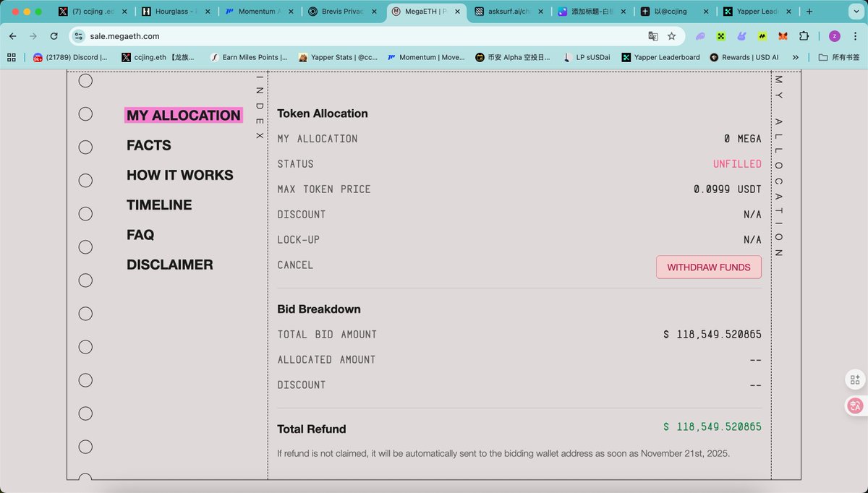
Task: Open the 所有书签 bookmarks folder
Action: point(839,57)
